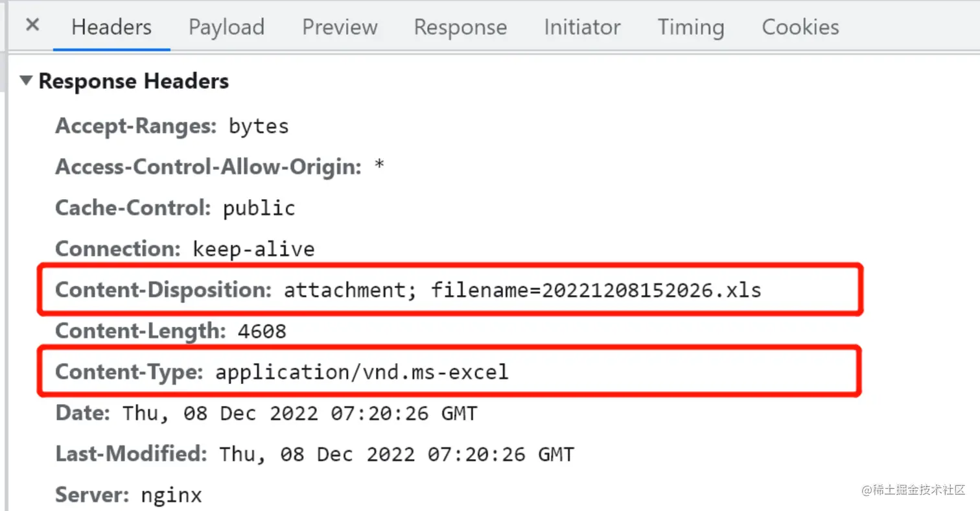980x511 pixels.
Task: Click the filename=20221208152026.xls value
Action: click(596, 290)
